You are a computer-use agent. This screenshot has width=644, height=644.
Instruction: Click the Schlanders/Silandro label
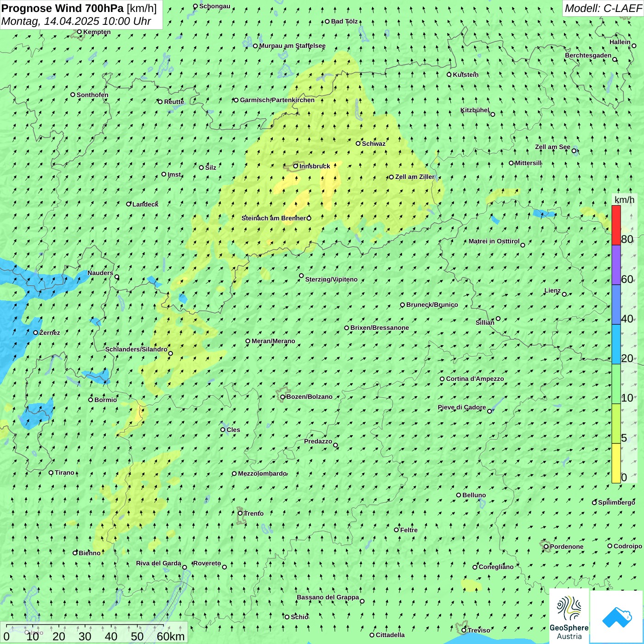point(136,349)
